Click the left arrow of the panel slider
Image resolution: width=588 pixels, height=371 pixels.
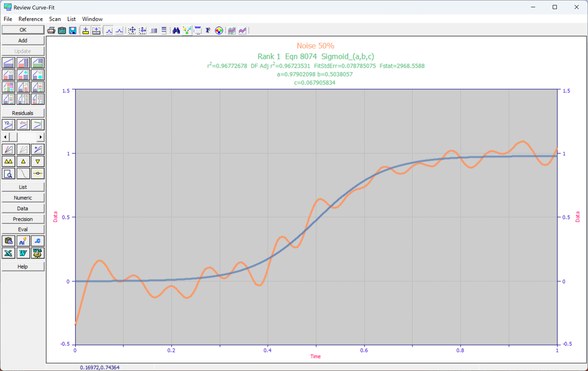point(5,137)
